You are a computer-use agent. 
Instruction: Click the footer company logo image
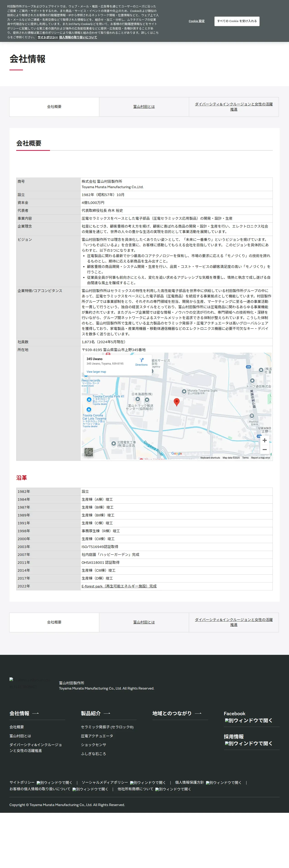click(30, 683)
